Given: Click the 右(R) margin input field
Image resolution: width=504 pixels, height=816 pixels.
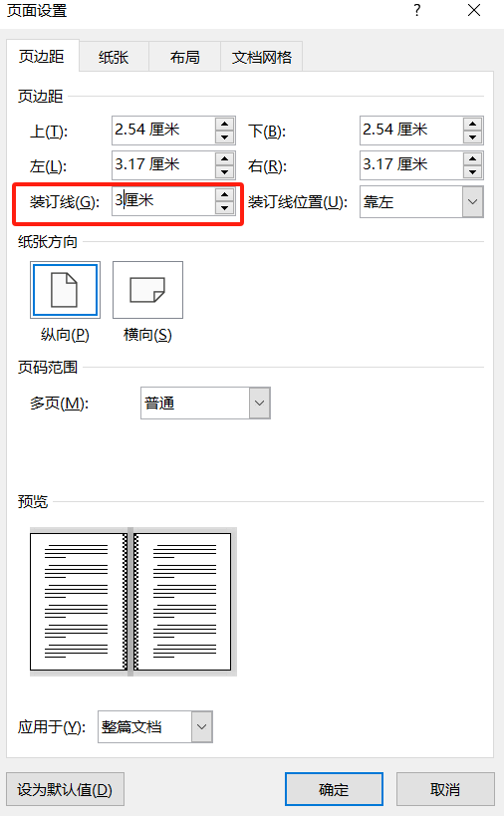Looking at the screenshot, I should 411,165.
